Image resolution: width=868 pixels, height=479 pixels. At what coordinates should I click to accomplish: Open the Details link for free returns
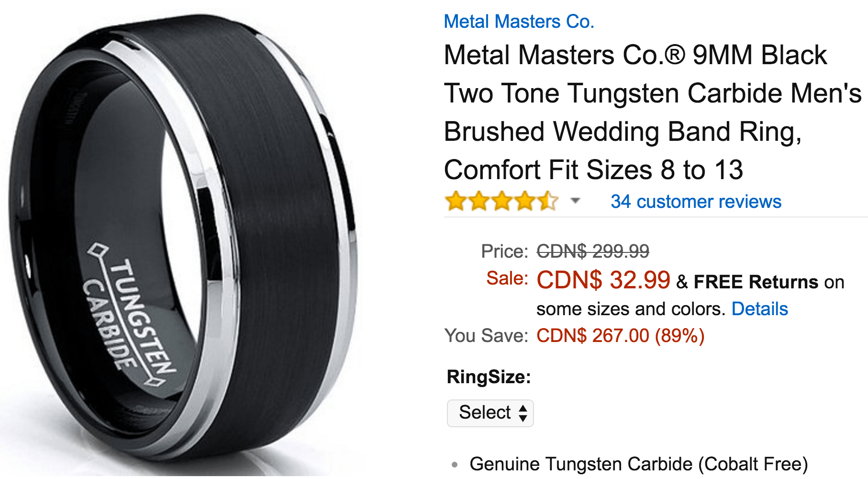(759, 309)
